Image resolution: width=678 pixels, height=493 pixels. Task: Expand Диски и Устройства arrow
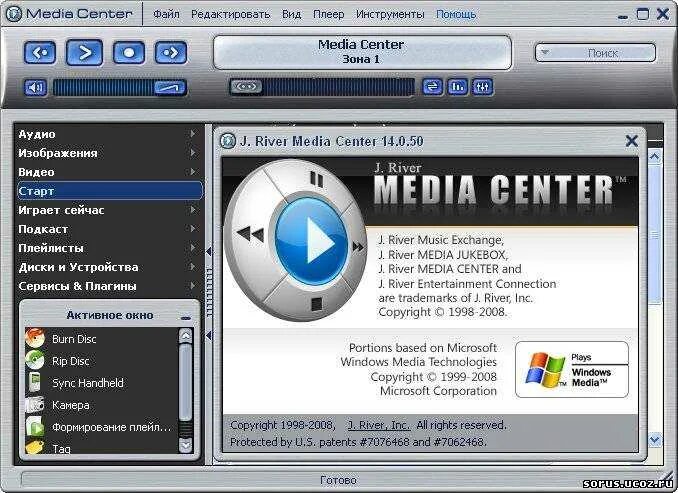pos(193,267)
